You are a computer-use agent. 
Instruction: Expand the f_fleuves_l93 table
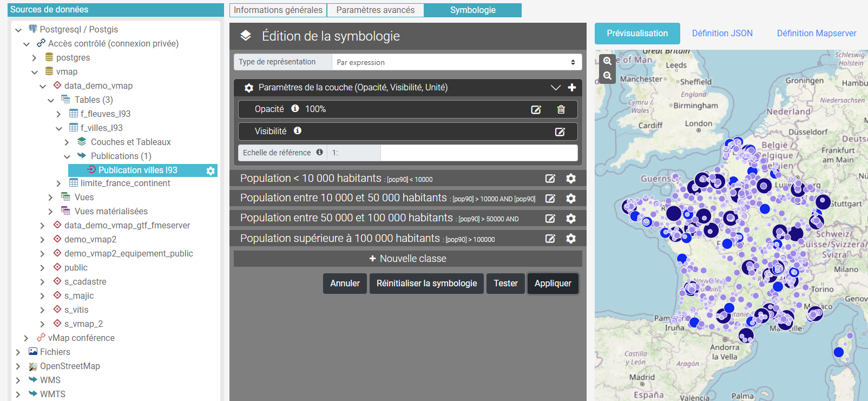point(59,114)
